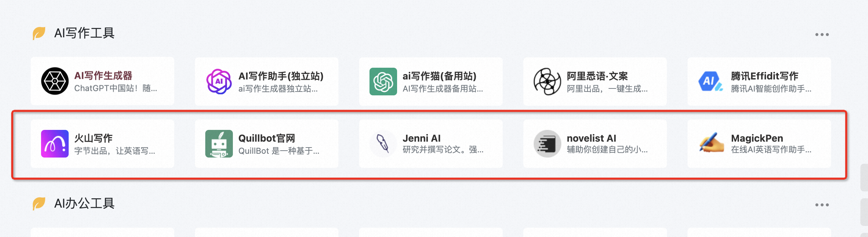The height and width of the screenshot is (237, 868).
Task: Open the AI写作生成器 title link
Action: click(103, 76)
